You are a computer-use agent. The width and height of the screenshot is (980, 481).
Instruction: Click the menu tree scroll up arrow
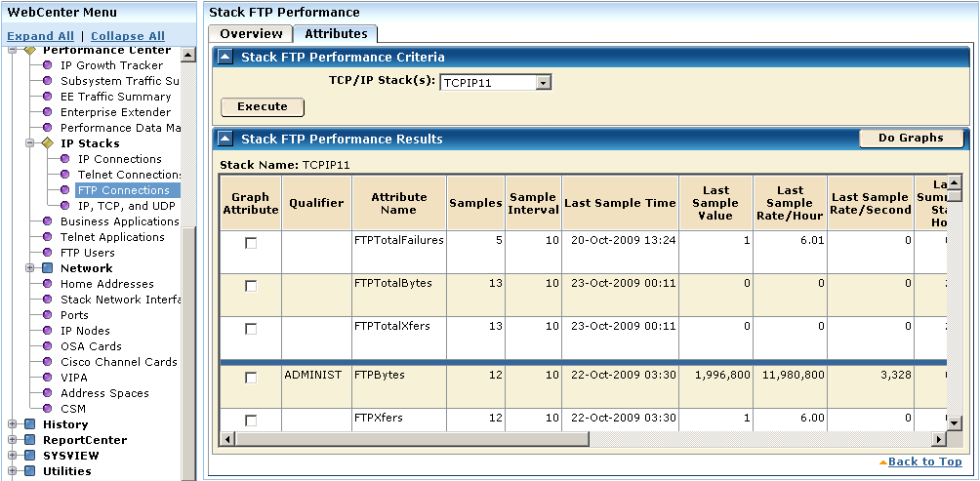[x=188, y=55]
